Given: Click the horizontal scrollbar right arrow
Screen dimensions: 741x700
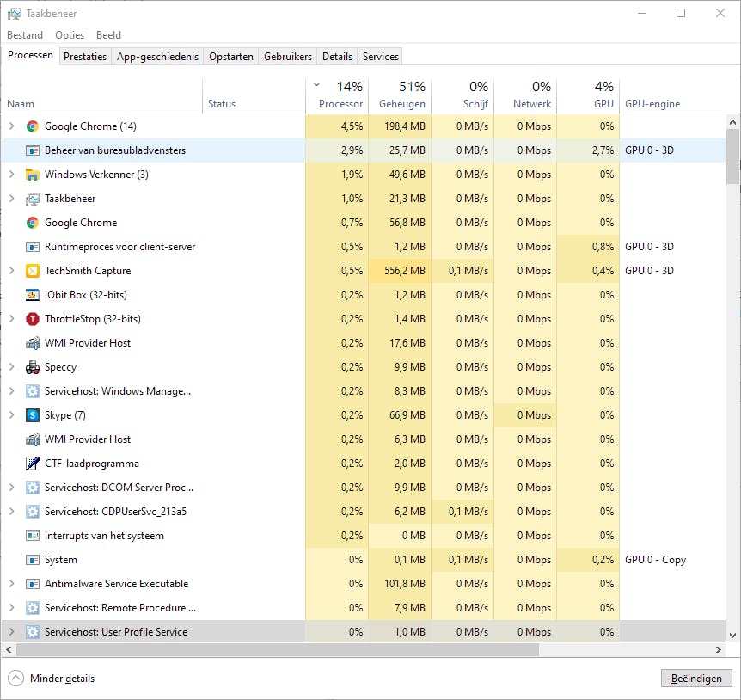Looking at the screenshot, I should 719,650.
